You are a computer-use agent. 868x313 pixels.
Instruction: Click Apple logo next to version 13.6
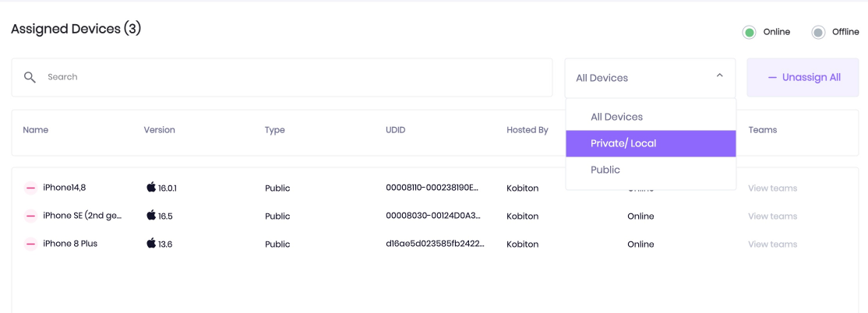(x=151, y=243)
